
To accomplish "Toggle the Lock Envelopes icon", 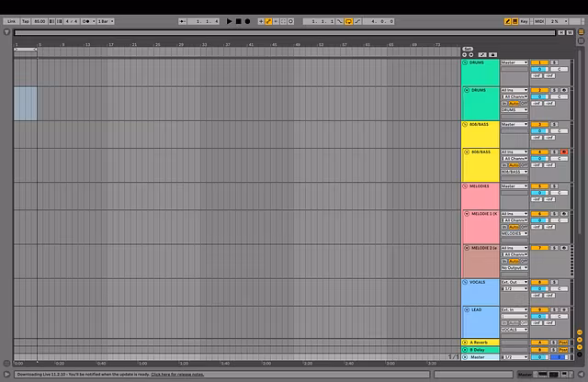I will tap(492, 55).
